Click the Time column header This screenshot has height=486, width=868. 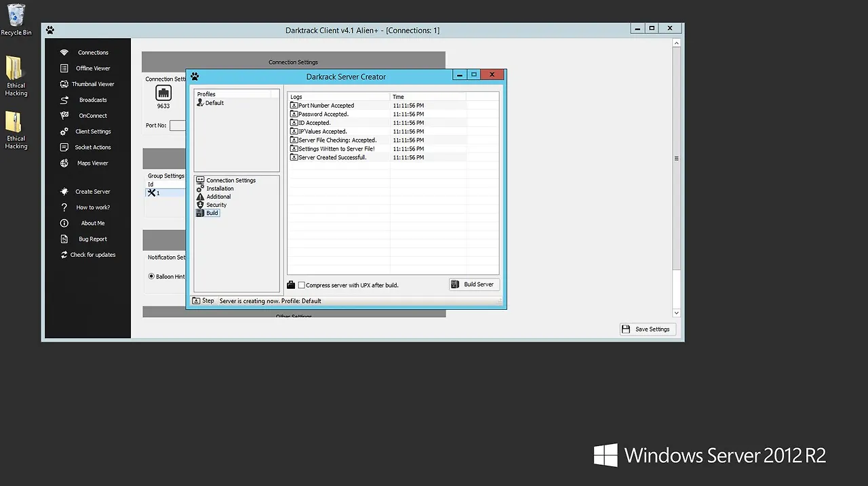pos(429,97)
